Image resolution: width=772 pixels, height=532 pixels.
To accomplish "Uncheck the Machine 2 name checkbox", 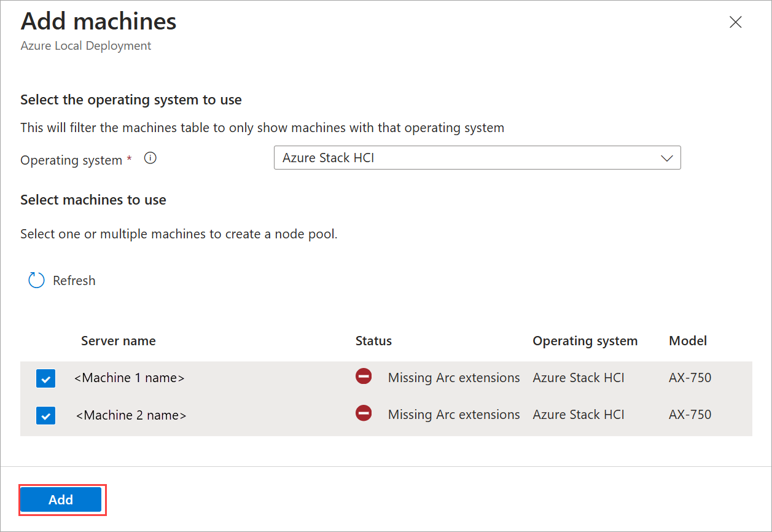I will coord(46,416).
